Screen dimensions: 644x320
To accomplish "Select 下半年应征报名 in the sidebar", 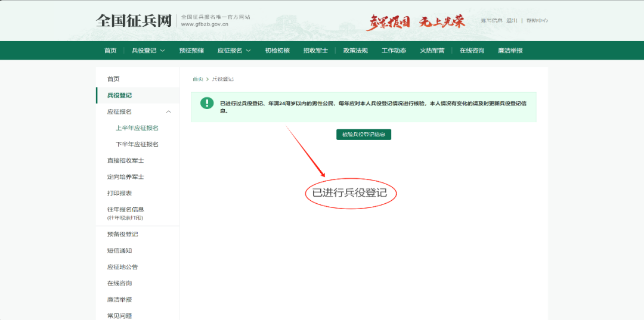I will [137, 144].
